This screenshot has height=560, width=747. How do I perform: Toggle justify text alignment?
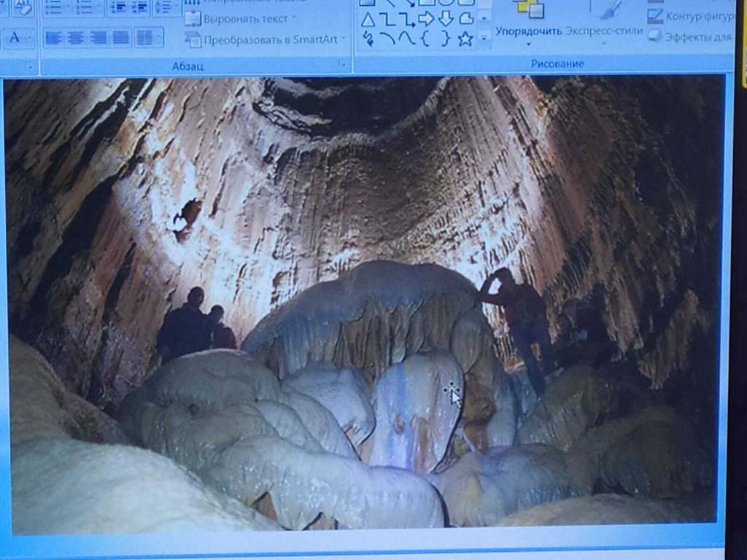point(121,38)
